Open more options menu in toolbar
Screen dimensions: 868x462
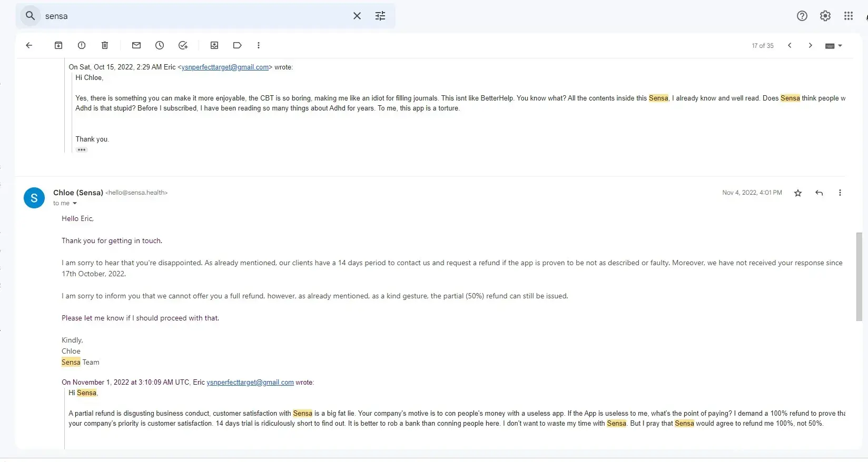tap(259, 45)
